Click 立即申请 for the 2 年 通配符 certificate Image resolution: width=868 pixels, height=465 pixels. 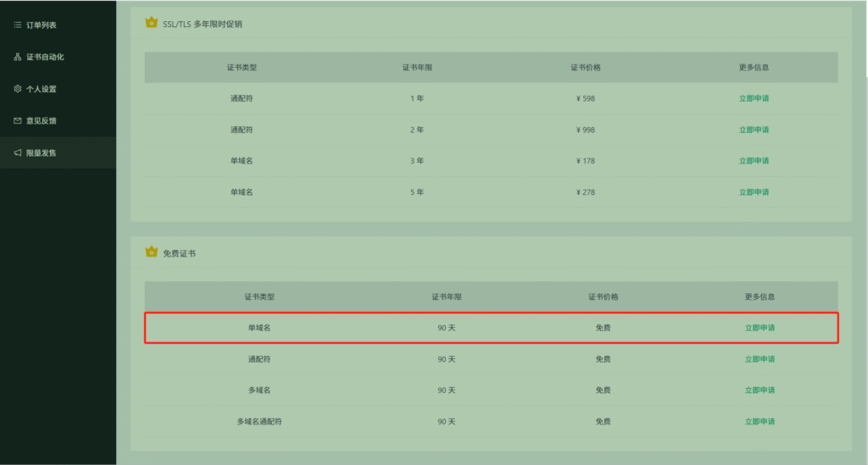[x=754, y=130]
